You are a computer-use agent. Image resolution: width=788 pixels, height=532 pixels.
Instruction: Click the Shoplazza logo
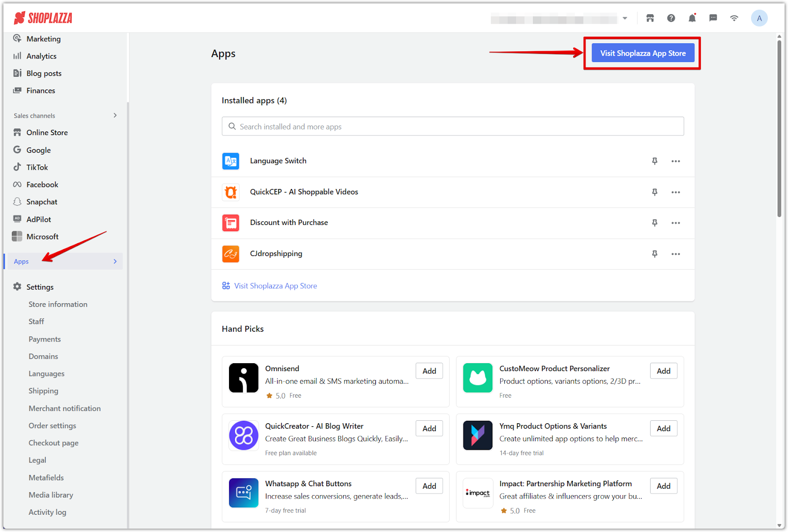[43, 18]
